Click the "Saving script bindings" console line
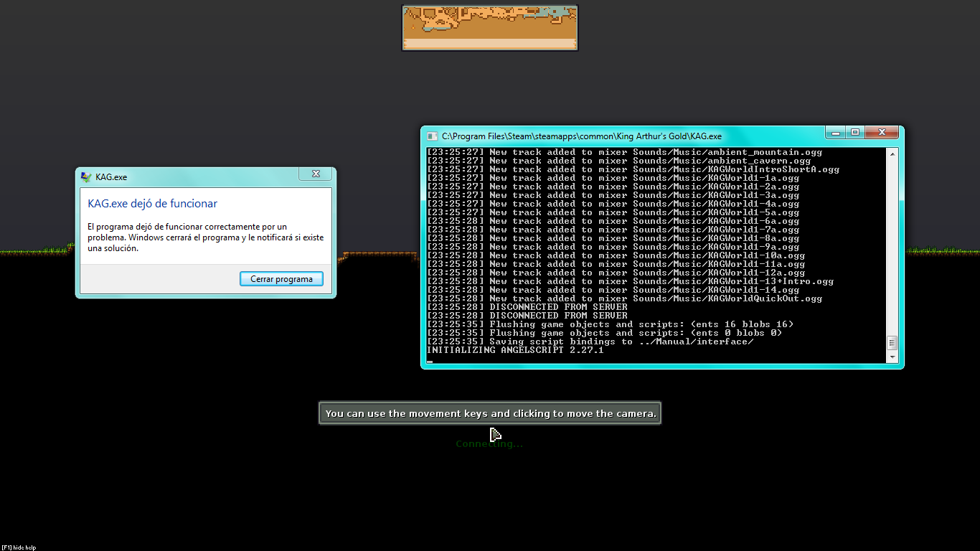Viewport: 980px width, 551px height. click(590, 342)
